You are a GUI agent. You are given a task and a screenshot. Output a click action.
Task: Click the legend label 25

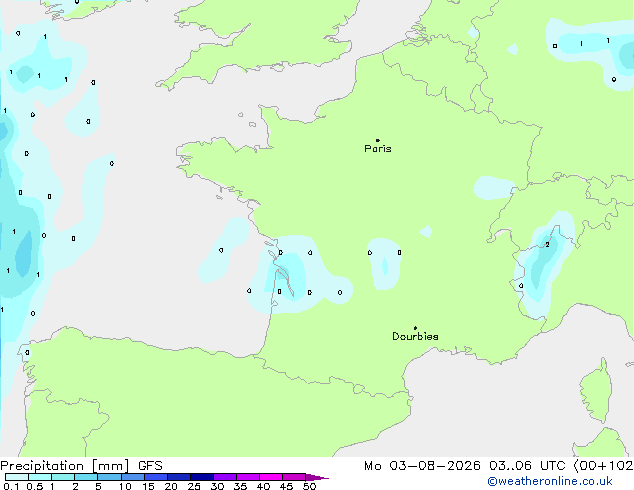tap(194, 486)
